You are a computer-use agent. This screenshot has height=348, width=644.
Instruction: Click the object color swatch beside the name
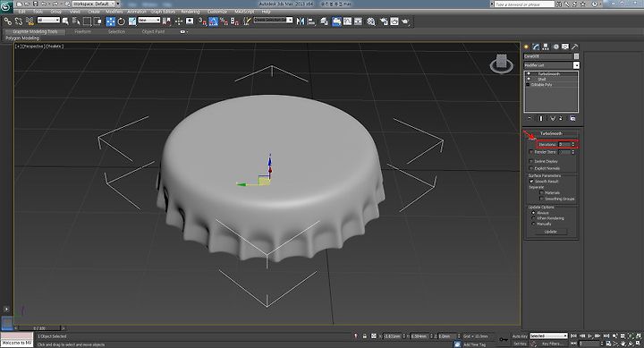point(576,56)
